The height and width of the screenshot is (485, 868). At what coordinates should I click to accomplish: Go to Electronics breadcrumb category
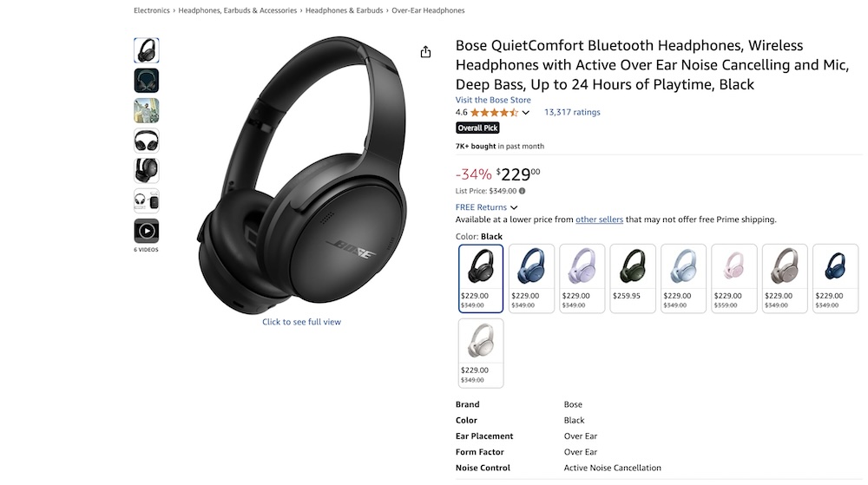pyautogui.click(x=152, y=10)
